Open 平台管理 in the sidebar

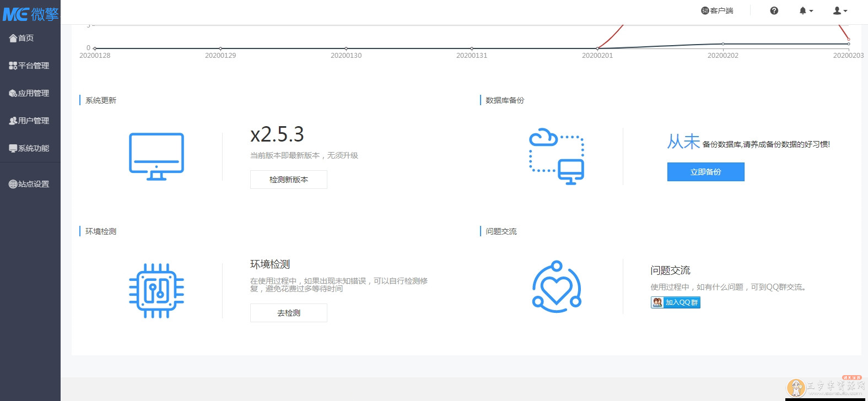29,66
